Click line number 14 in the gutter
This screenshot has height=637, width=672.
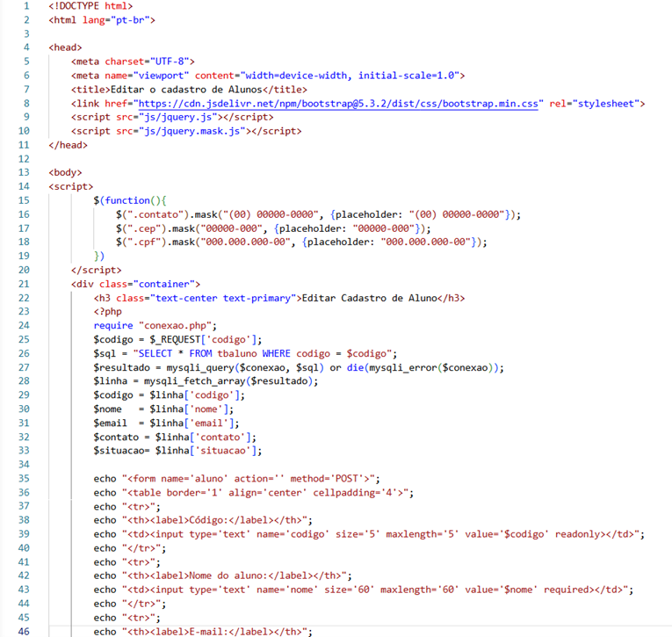pyautogui.click(x=24, y=186)
